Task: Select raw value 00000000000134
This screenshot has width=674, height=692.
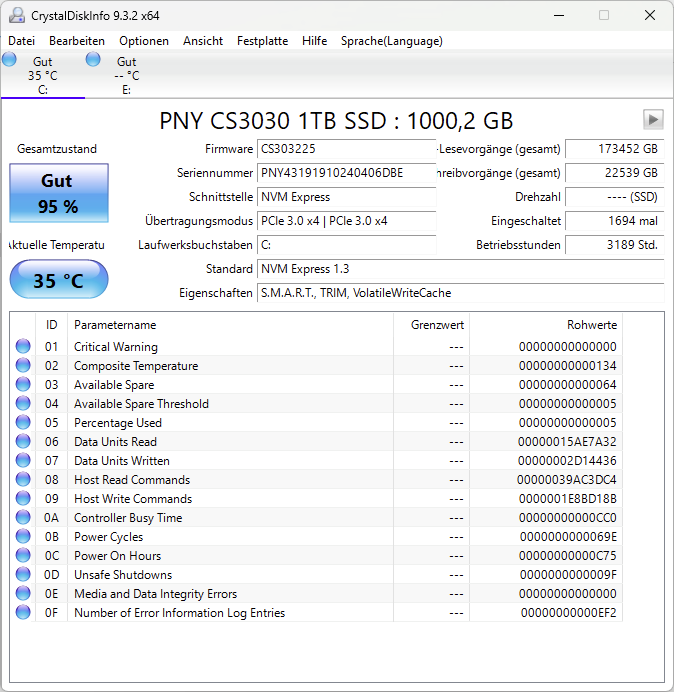Action: [x=568, y=366]
